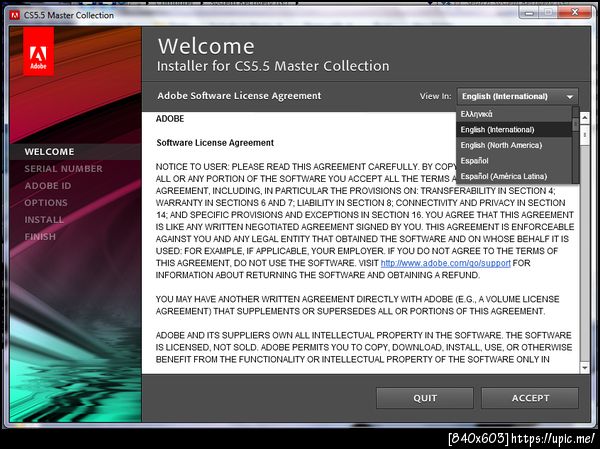Viewport: 600px width, 449px height.
Task: Click license scrollbar up arrow
Action: tap(585, 118)
